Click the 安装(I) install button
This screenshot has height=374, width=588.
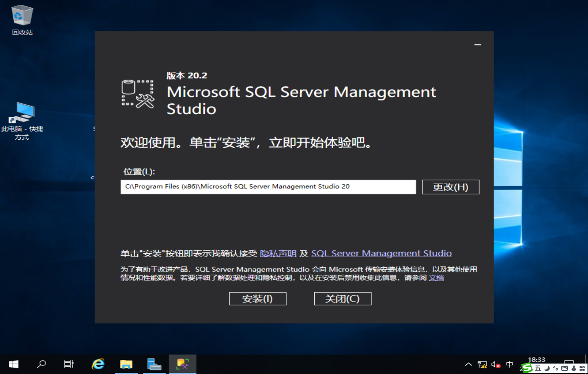[257, 298]
